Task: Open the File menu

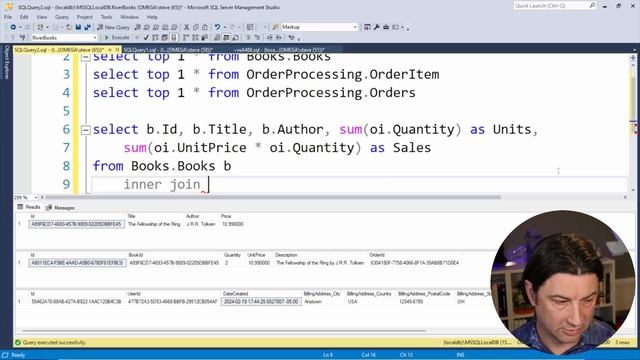Action: (x=8, y=17)
